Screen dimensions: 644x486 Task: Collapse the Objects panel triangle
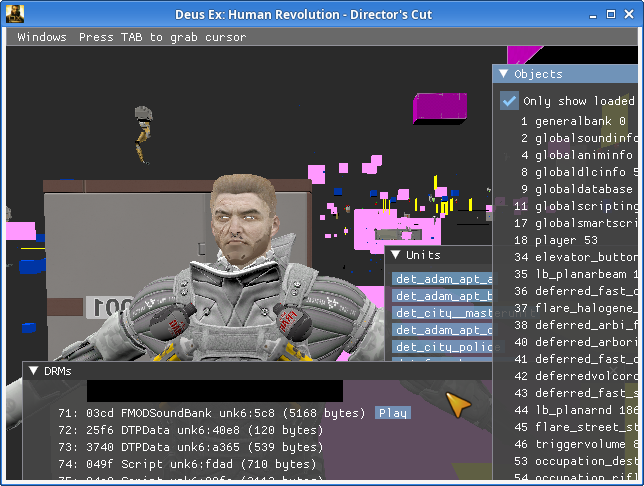click(504, 74)
